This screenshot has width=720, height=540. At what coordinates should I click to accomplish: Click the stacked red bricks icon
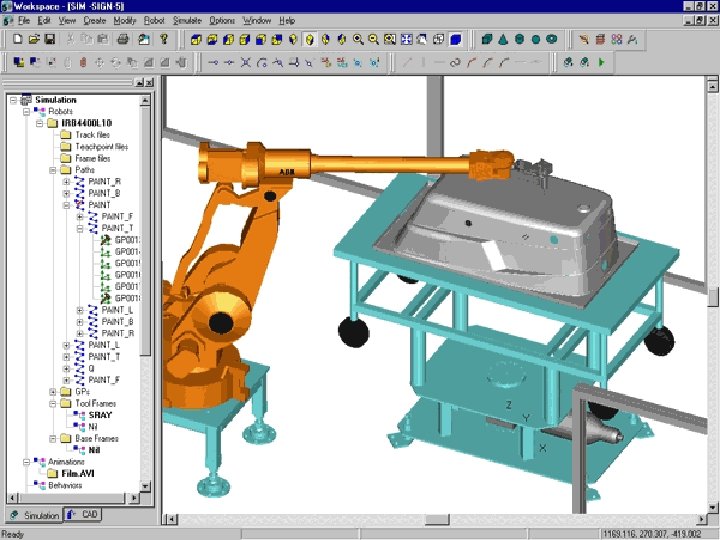[x=600, y=40]
